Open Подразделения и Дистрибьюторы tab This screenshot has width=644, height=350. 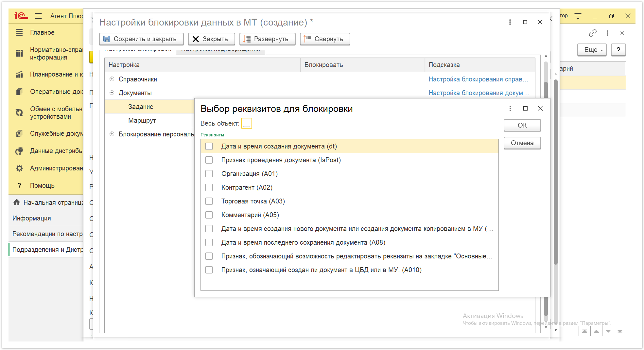46,250
